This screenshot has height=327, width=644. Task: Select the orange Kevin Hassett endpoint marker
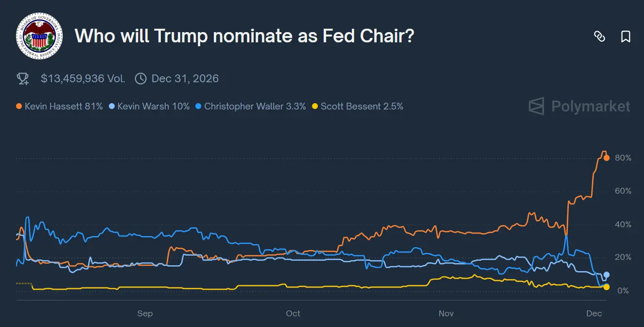606,158
